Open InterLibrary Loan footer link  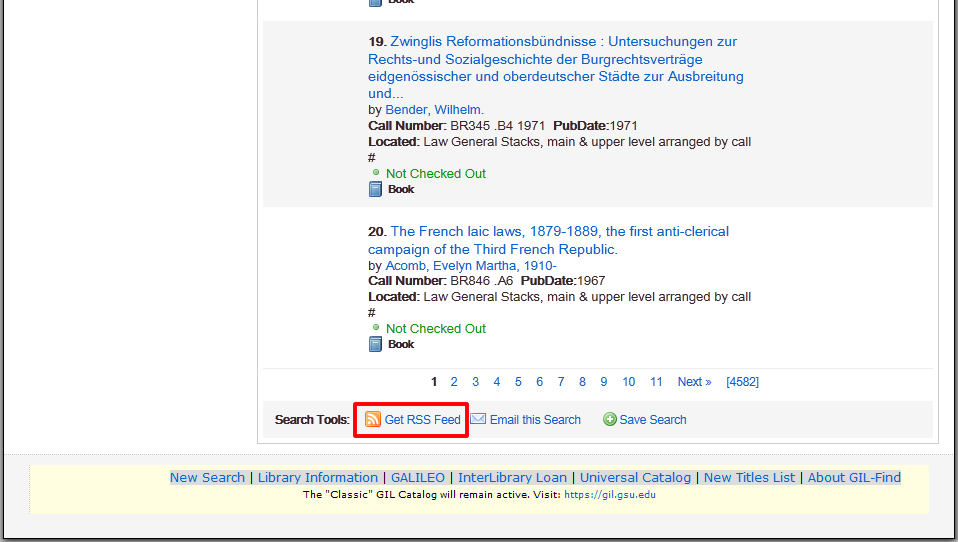click(513, 478)
